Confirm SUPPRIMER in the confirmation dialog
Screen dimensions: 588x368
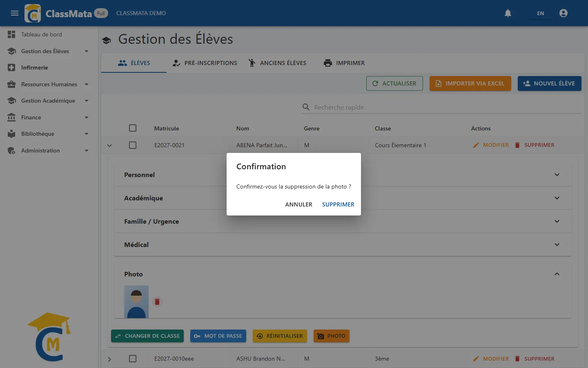[338, 204]
